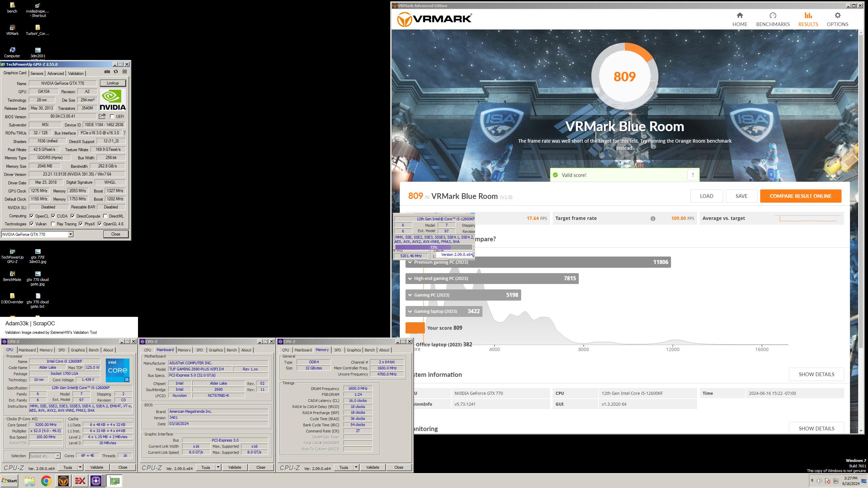Click the ExtremeHW EX taskbar icon

point(80,481)
